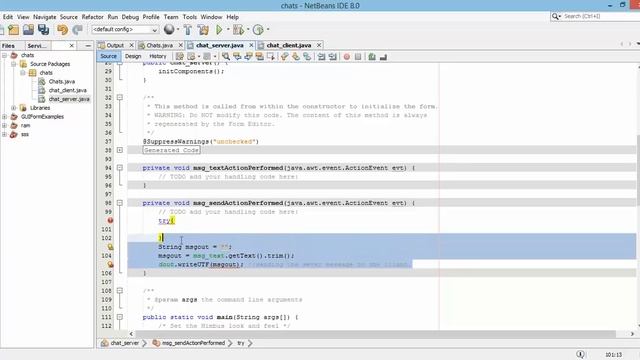Open the Tools menu
The image size is (640, 360).
click(x=189, y=17)
